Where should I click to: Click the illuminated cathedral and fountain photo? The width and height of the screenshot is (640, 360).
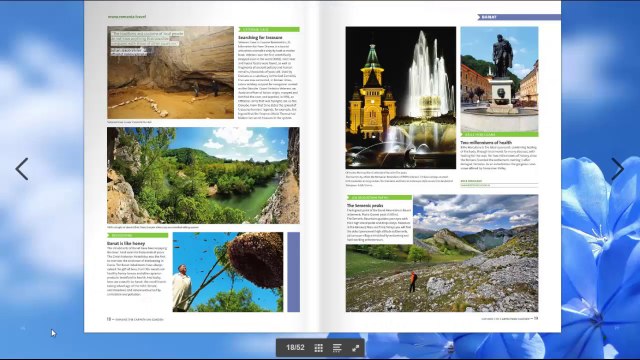coord(401,98)
